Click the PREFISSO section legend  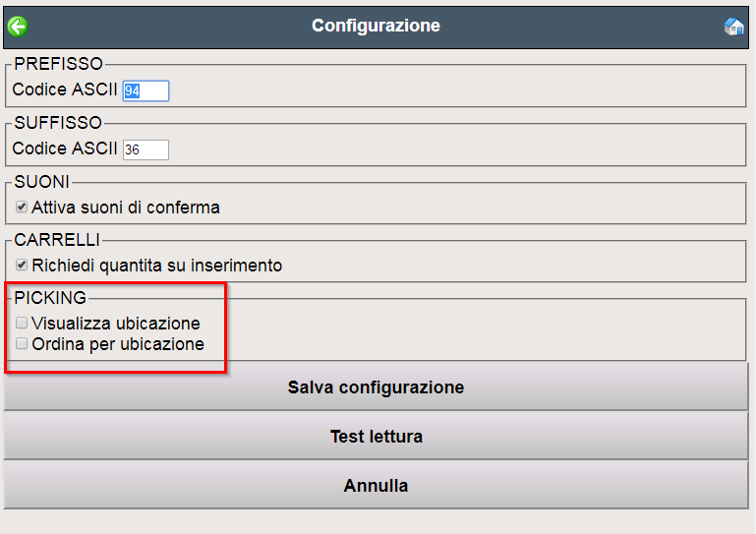pos(58,64)
